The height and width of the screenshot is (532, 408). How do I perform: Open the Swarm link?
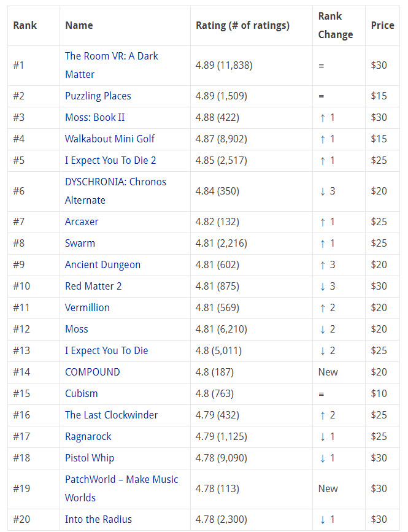coord(80,243)
